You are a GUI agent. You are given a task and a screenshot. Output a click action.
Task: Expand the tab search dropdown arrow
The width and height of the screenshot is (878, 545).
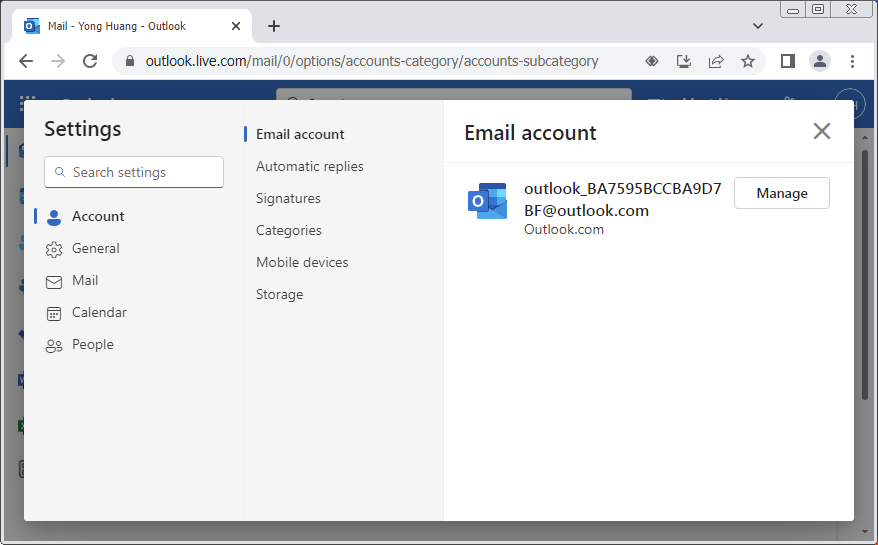[x=758, y=26]
